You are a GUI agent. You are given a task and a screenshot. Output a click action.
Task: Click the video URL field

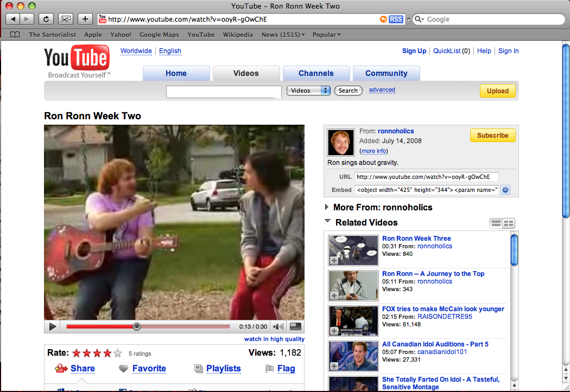pyautogui.click(x=426, y=177)
